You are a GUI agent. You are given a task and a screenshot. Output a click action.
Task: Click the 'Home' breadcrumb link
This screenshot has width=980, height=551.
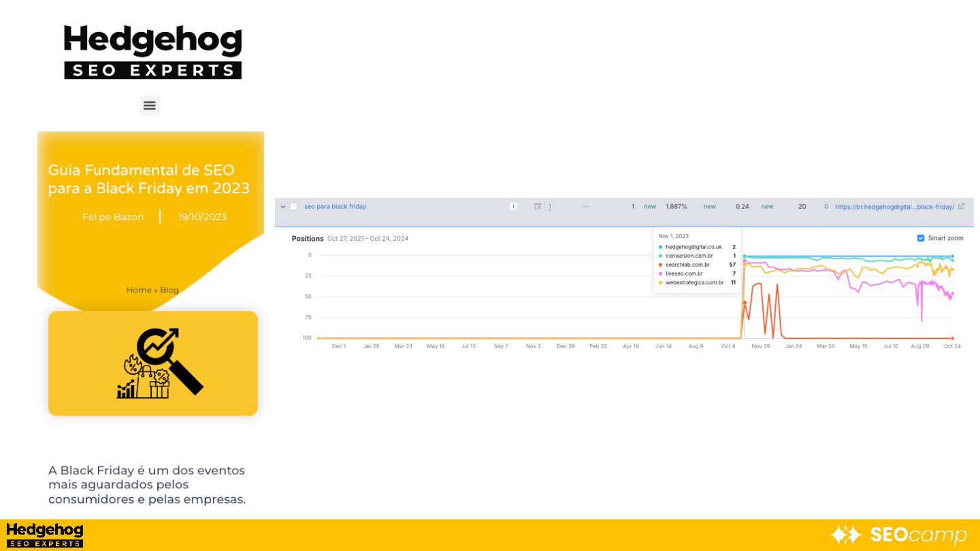[139, 290]
